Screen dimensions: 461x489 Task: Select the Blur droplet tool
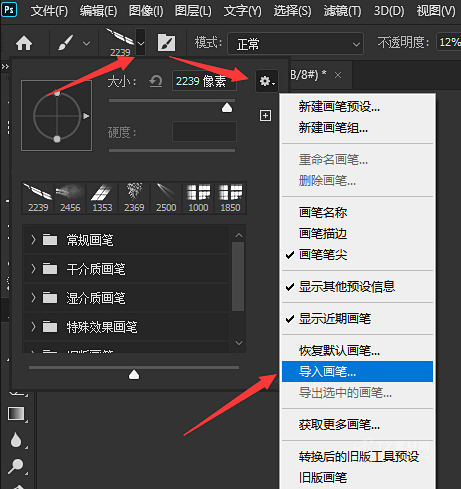pos(16,440)
